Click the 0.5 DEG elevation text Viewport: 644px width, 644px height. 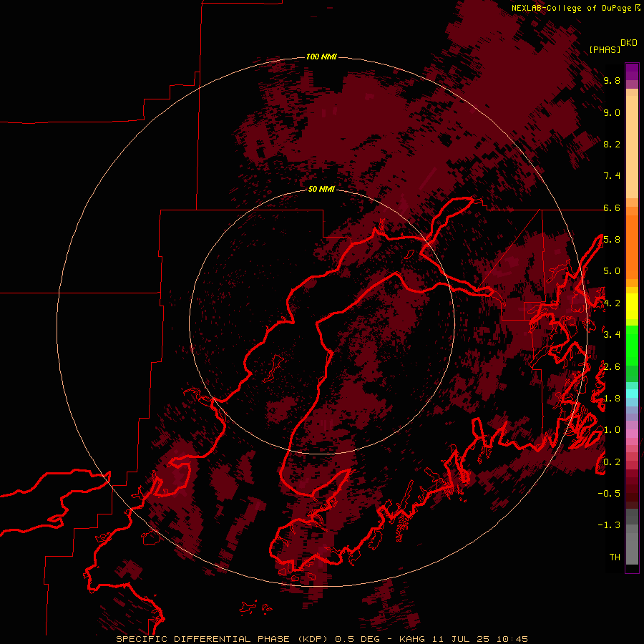(x=357, y=639)
